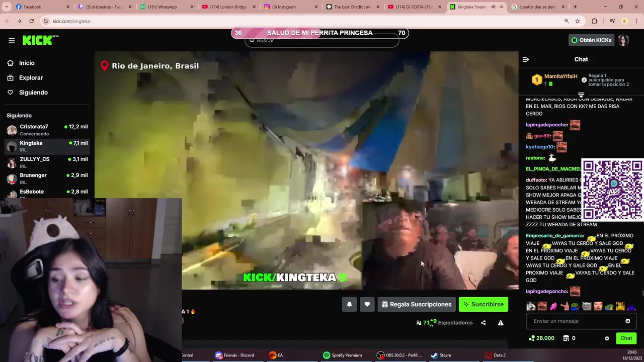Screen dimensions: 644x362
Task: Click the kick.com/kingteka address bar
Action: click(x=302, y=21)
